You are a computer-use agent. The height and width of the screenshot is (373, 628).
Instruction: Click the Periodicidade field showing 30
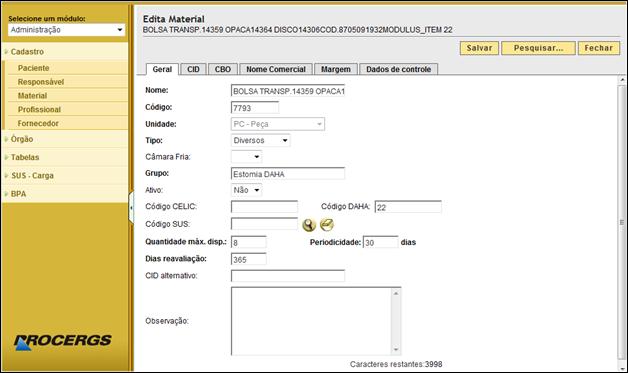coord(380,242)
